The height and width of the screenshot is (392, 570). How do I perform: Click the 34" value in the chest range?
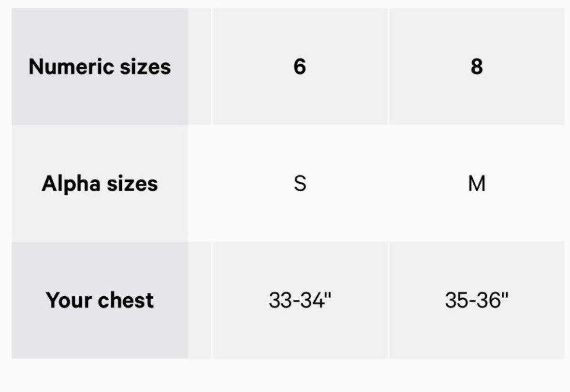tap(318, 300)
